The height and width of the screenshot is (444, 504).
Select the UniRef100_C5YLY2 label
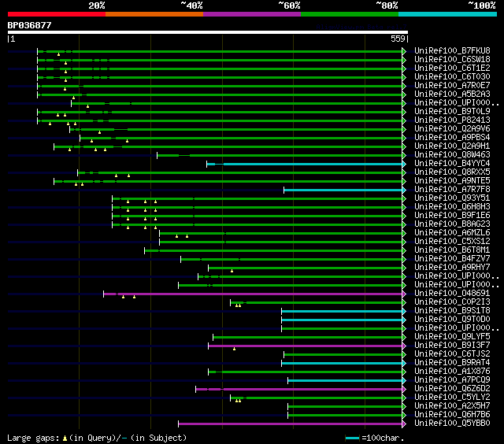(452, 398)
